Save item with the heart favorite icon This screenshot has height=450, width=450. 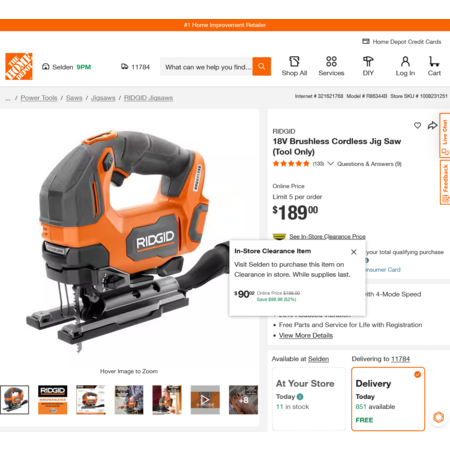pyautogui.click(x=417, y=125)
